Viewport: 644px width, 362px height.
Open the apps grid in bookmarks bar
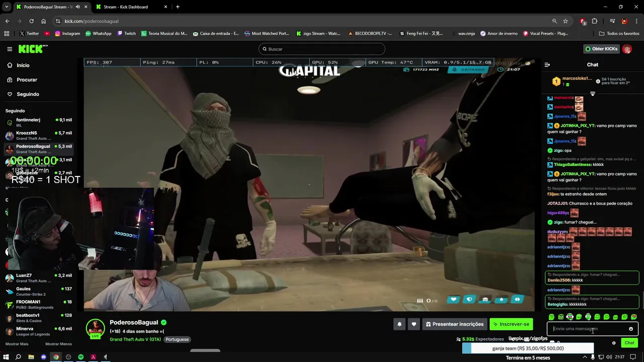[x=7, y=34]
